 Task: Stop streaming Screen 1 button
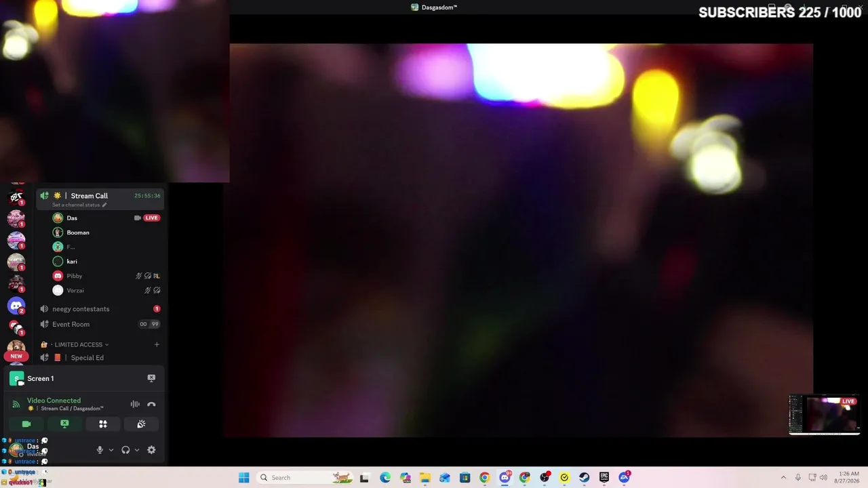pyautogui.click(x=151, y=378)
